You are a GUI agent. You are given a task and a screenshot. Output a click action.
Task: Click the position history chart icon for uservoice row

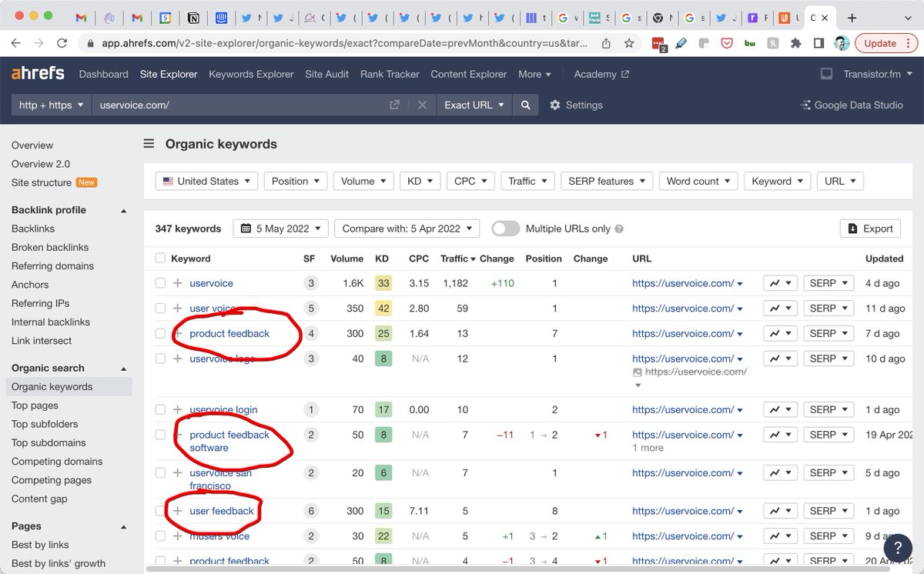(779, 283)
